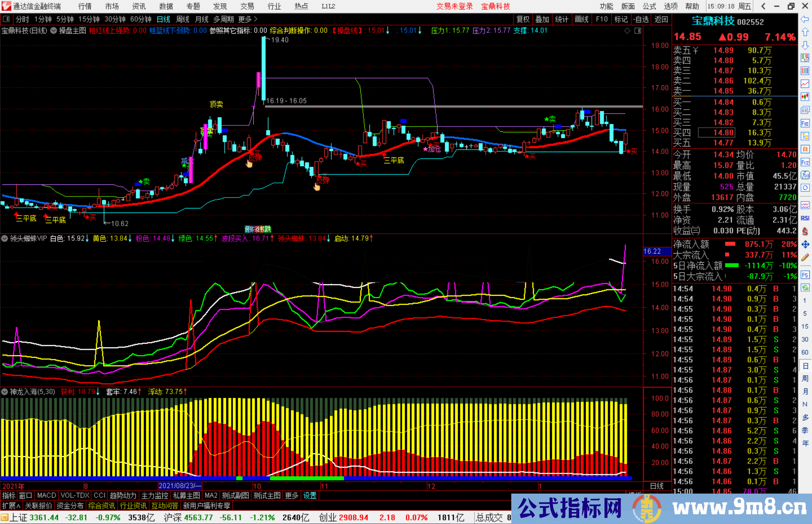Select the 2021/08/23 date marker on timeline
Screen dimensions: 812x524
tap(180, 486)
